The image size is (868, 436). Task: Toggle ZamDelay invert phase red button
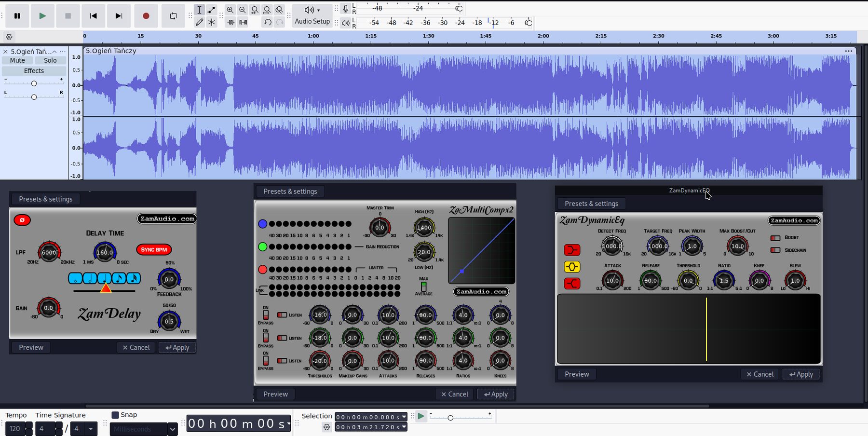point(22,220)
